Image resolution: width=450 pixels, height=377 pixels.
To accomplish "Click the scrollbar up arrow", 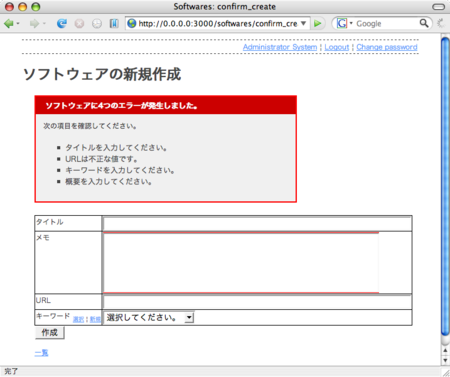I will (445, 350).
